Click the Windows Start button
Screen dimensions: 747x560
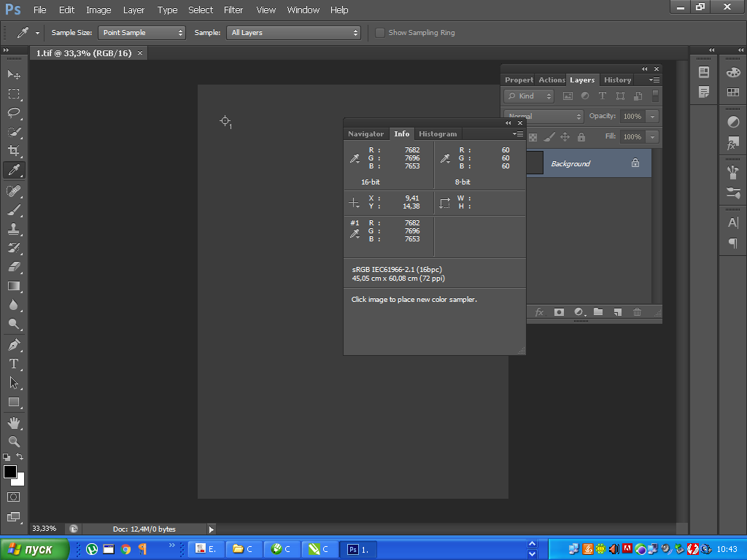coord(34,550)
